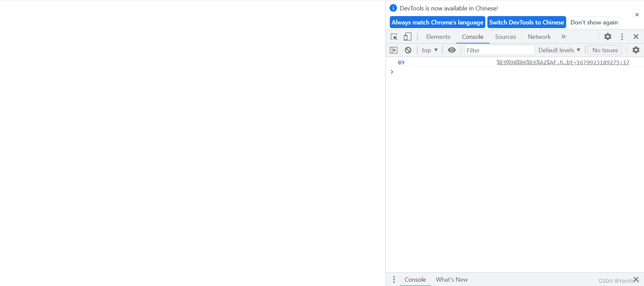This screenshot has width=644, height=286.
Task: Select the Console tab in main toolbar
Action: (473, 37)
